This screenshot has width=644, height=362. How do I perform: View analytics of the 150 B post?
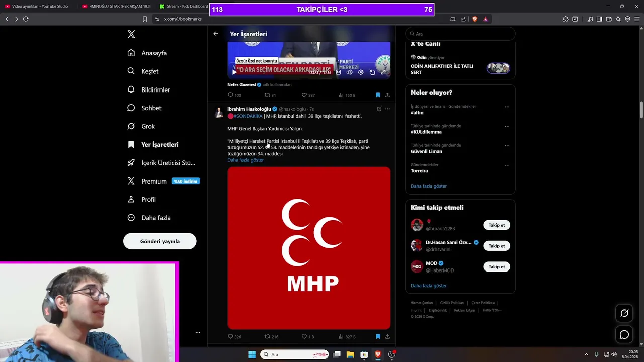(x=347, y=95)
